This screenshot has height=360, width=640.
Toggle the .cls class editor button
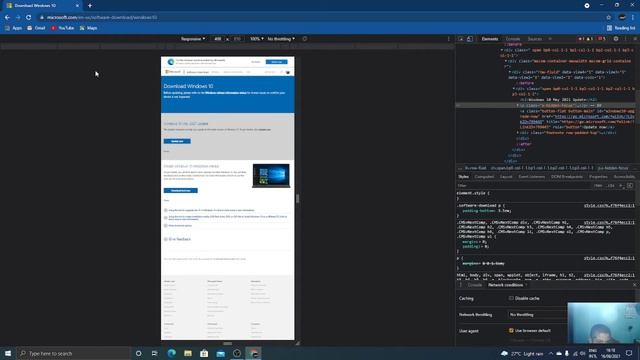pos(611,186)
